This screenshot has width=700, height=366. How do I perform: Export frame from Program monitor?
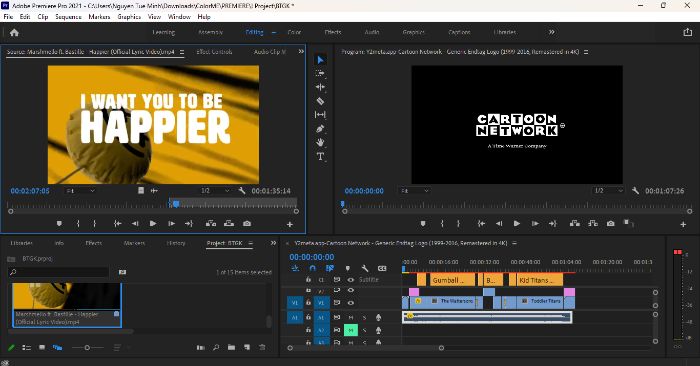tap(610, 224)
